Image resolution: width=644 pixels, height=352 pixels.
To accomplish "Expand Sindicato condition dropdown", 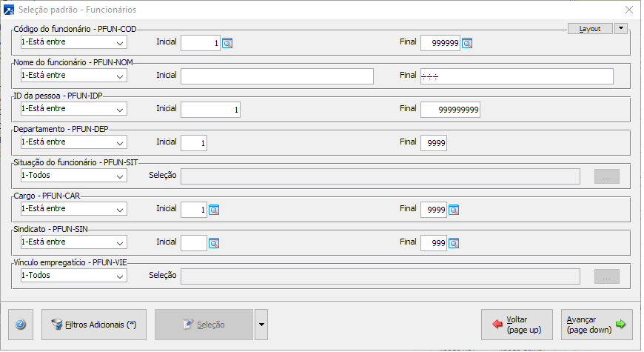I will pos(119,242).
